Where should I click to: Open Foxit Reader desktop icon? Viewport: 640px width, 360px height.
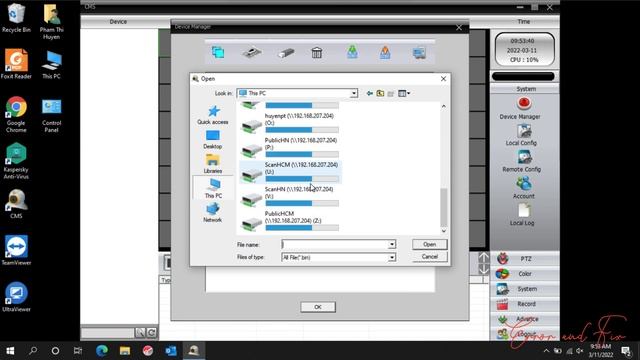[16, 64]
